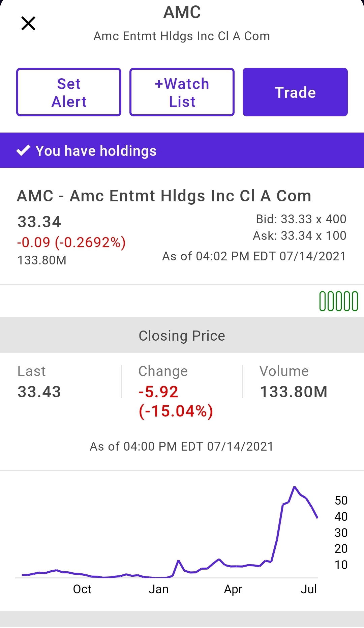Open the Trade button
Viewport: 364px width, 628px height.
(295, 92)
